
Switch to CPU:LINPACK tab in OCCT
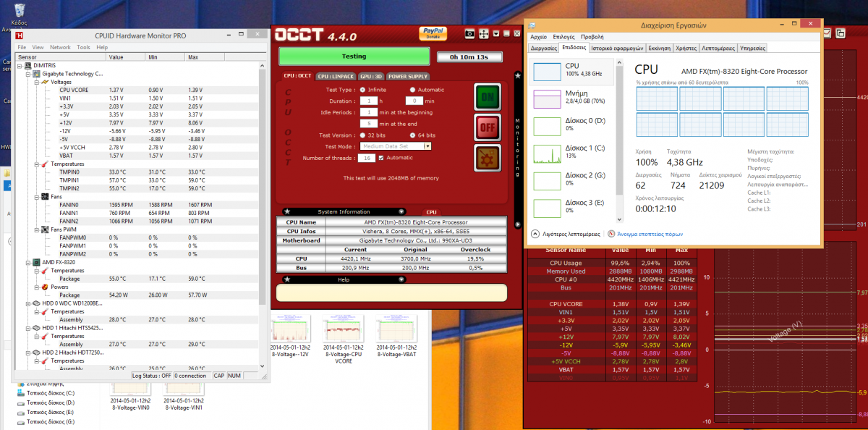pos(336,76)
